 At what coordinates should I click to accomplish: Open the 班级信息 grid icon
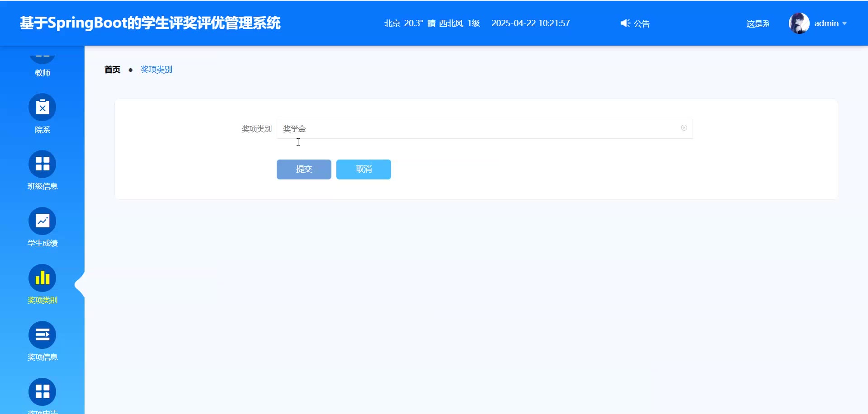pyautogui.click(x=42, y=164)
